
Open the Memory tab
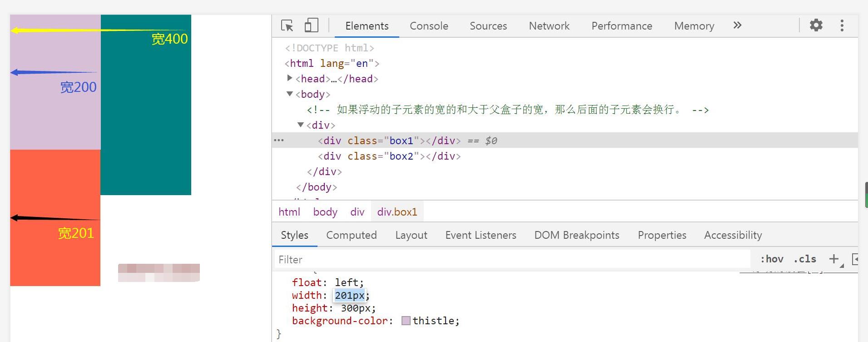click(694, 26)
